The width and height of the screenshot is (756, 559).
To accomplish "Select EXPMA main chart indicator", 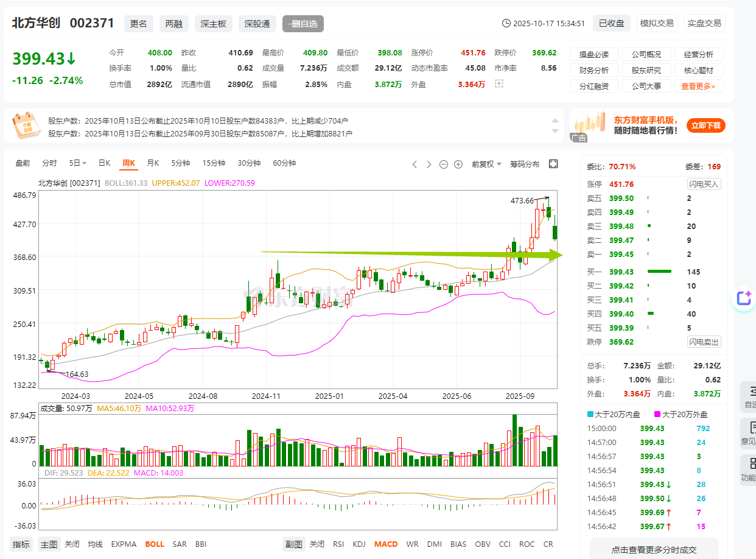I will 124,544.
